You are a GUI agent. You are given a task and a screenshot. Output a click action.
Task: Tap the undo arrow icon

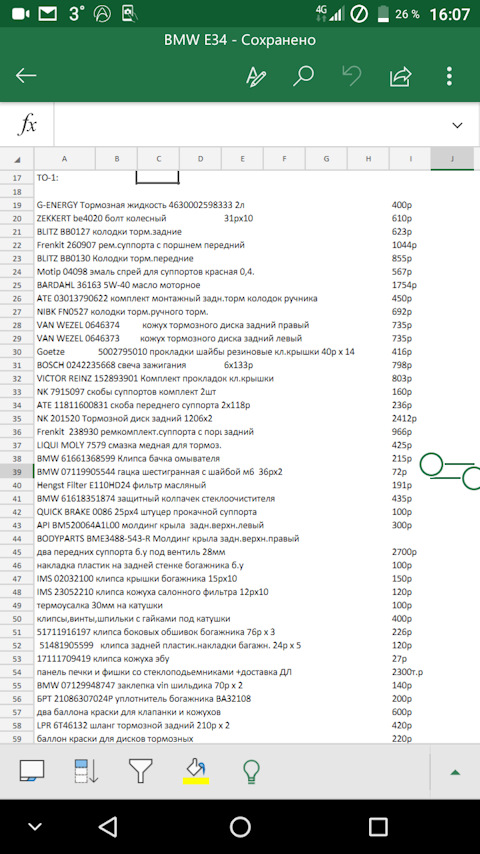(x=351, y=76)
